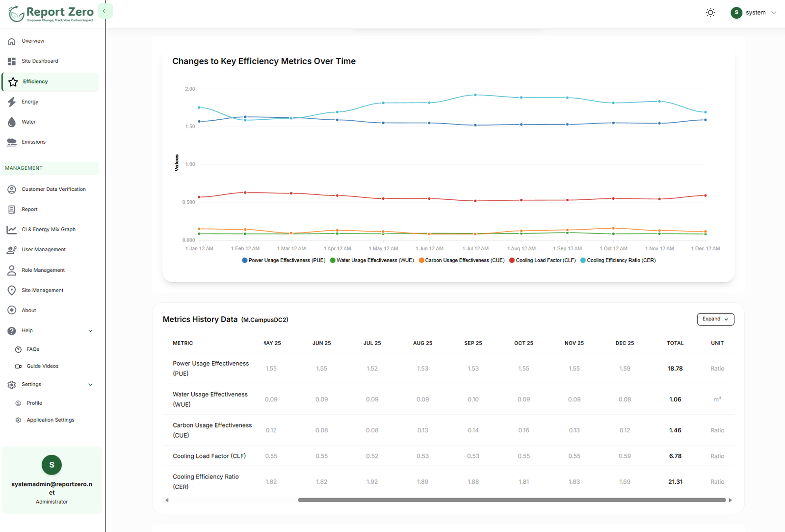The height and width of the screenshot is (532, 785).
Task: Click the Energy lightning bolt icon
Action: [12, 102]
